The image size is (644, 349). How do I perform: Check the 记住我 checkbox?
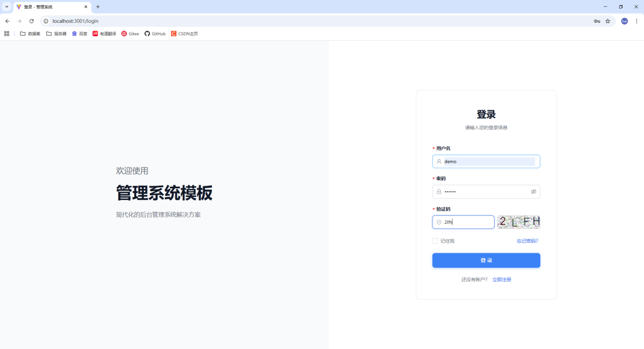(435, 241)
